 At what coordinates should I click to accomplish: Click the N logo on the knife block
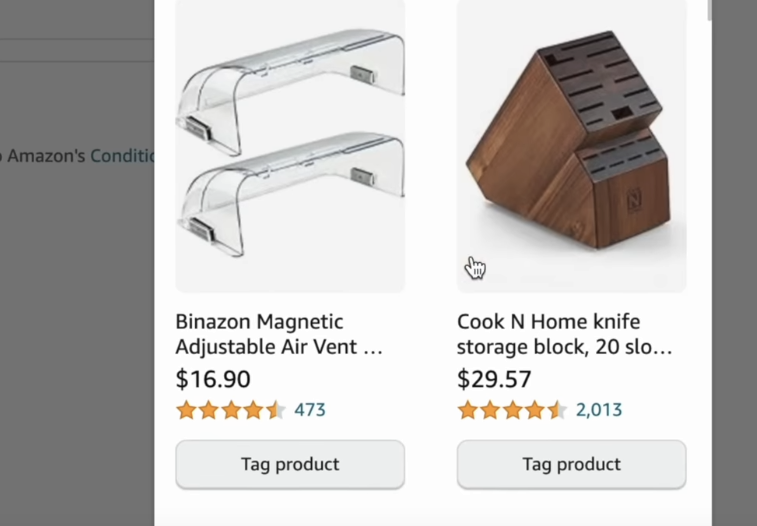click(633, 201)
